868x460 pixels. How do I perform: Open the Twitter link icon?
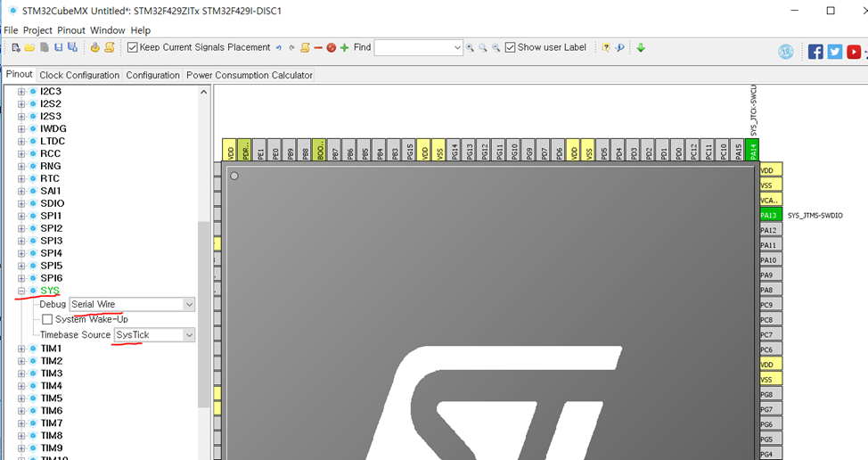click(x=835, y=52)
